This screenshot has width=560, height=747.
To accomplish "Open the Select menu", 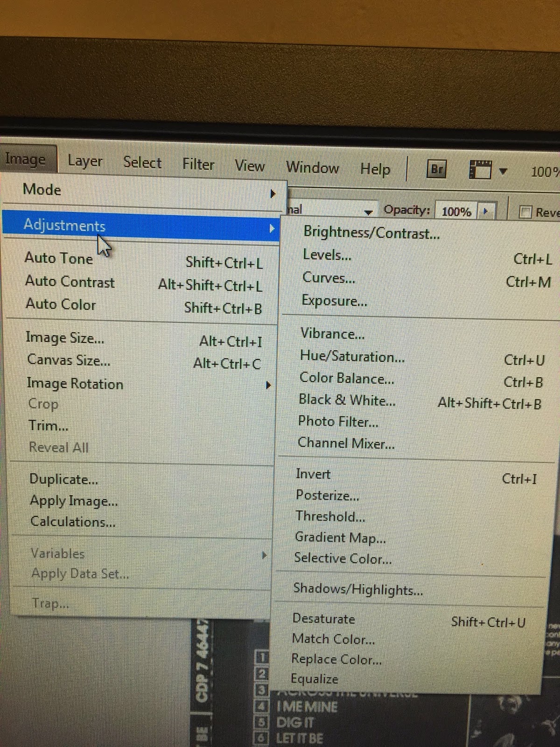I will pos(142,162).
